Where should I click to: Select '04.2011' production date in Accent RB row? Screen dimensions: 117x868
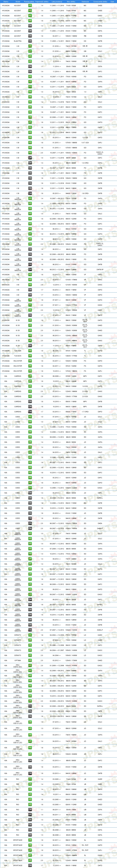[57, 36]
